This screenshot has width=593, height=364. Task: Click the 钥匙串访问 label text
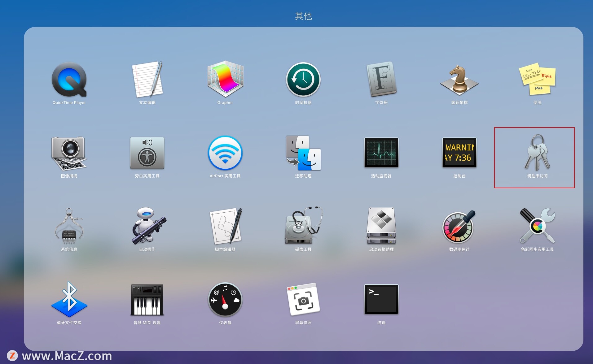click(538, 176)
